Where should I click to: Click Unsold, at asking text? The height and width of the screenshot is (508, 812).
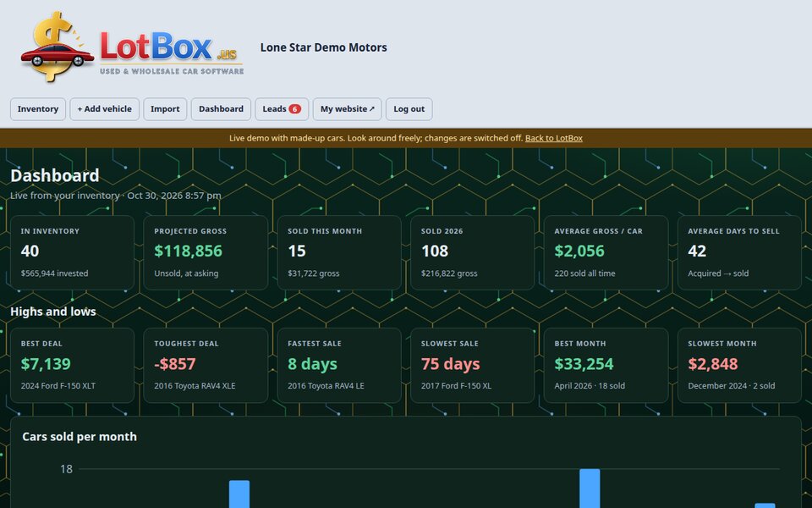[186, 273]
